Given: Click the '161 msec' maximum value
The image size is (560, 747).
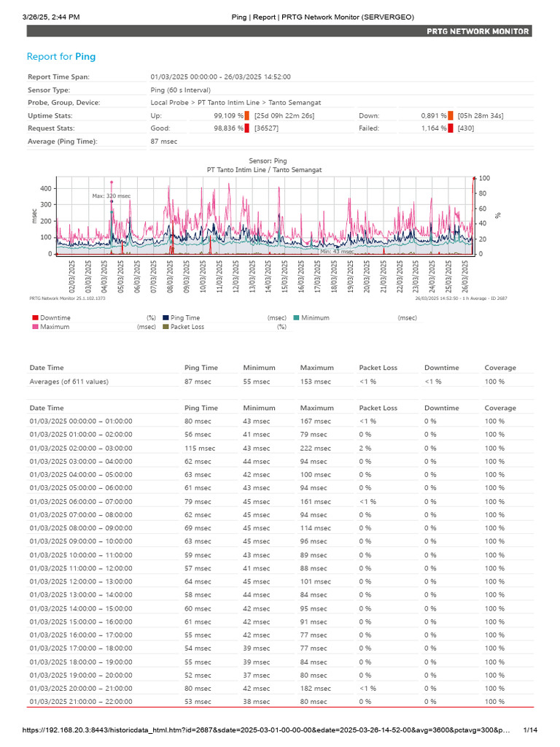Looking at the screenshot, I should click(315, 502).
